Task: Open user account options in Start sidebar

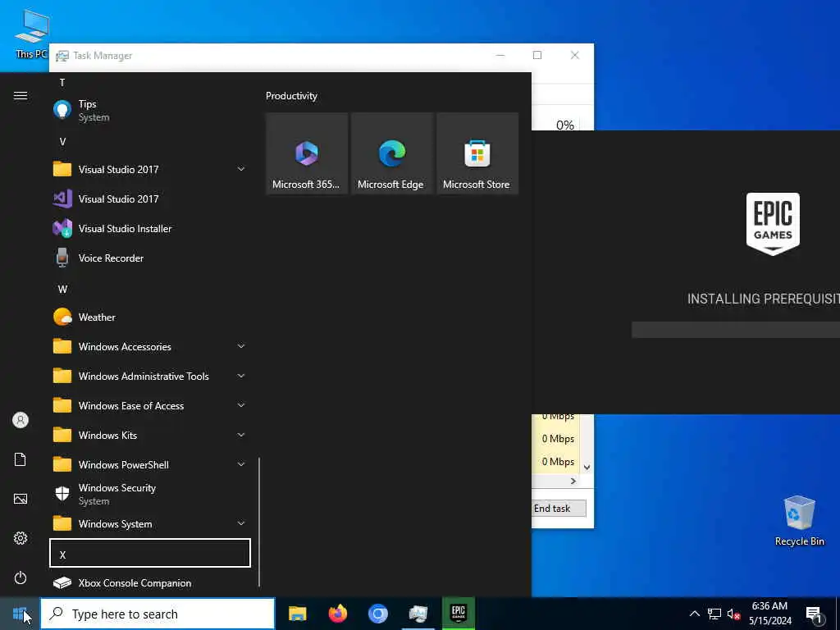Action: [x=21, y=420]
